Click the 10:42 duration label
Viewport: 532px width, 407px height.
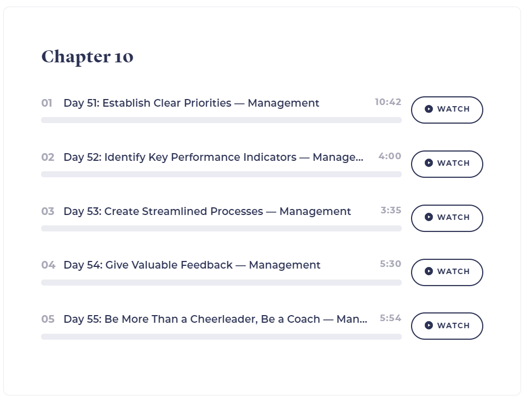pos(388,102)
